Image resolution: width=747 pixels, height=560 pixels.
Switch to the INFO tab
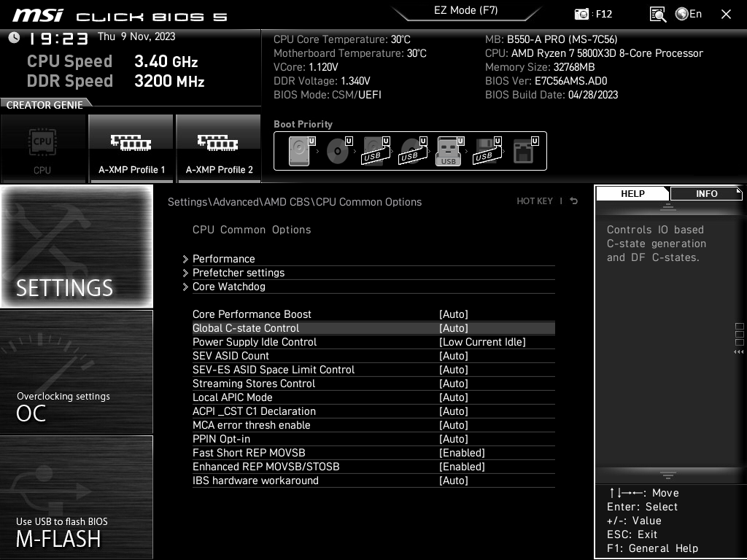click(x=705, y=193)
